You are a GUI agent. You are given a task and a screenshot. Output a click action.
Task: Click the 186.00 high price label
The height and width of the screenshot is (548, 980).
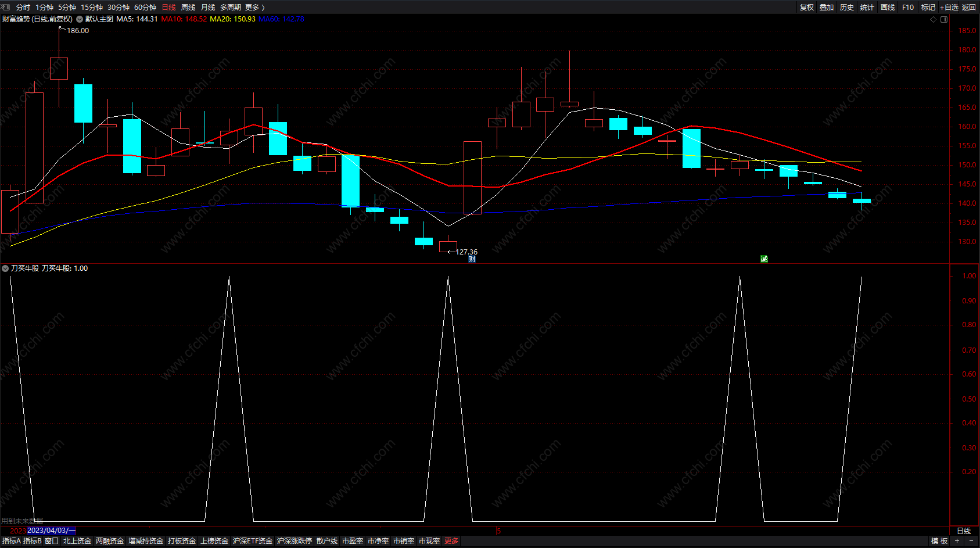[78, 31]
